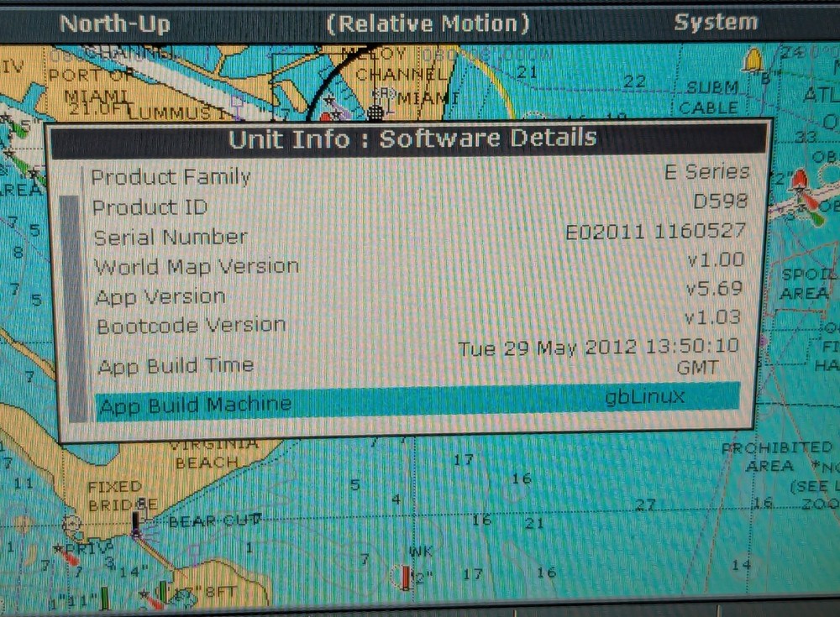840x617 pixels.
Task: Click the FIXED BRIDGE chart label
Action: click(122, 496)
